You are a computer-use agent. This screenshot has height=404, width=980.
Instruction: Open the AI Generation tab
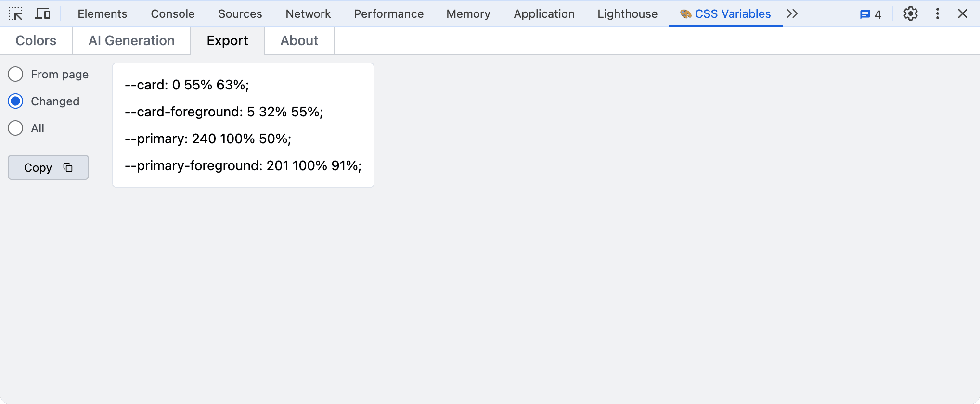[x=131, y=40]
